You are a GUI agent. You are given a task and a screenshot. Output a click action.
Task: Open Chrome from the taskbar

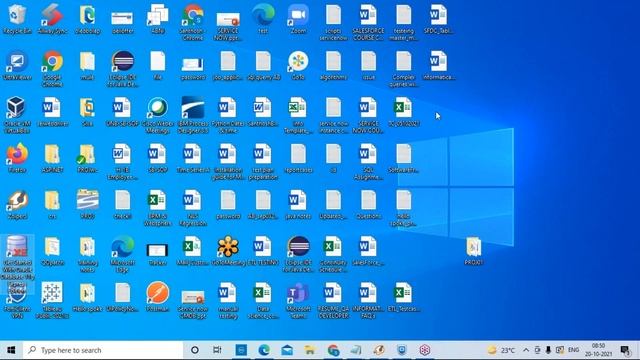pyautogui.click(x=333, y=350)
